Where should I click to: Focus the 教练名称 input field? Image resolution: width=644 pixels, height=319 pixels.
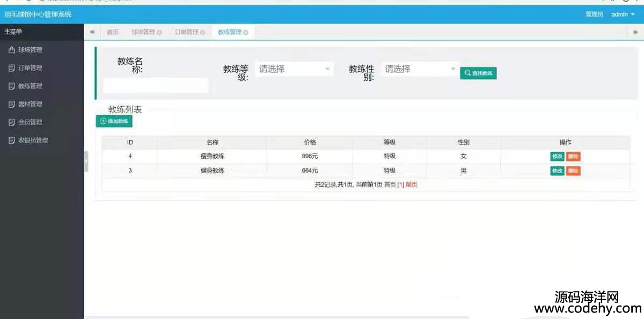(x=155, y=85)
